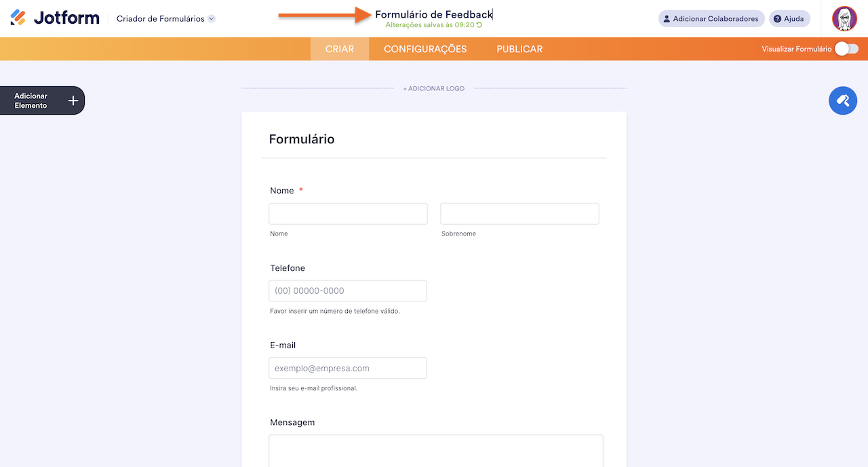Click the Jotform logo icon

(x=18, y=18)
